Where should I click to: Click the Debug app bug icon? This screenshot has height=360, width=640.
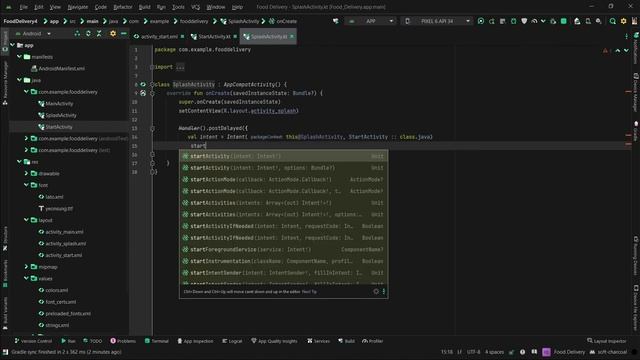513,21
